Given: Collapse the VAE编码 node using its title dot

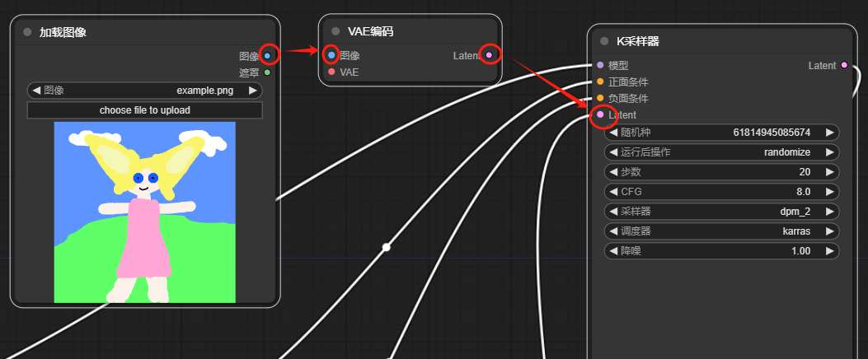Looking at the screenshot, I should pyautogui.click(x=335, y=31).
